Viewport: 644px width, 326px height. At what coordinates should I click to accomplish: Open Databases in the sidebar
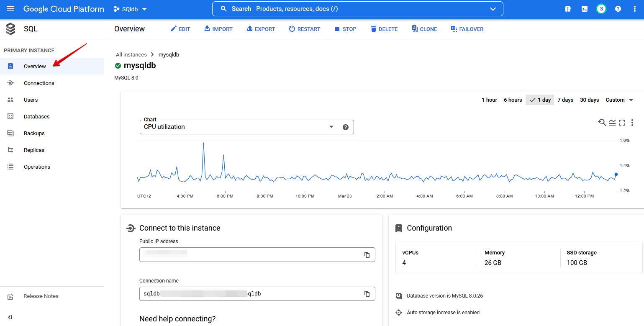52,116
